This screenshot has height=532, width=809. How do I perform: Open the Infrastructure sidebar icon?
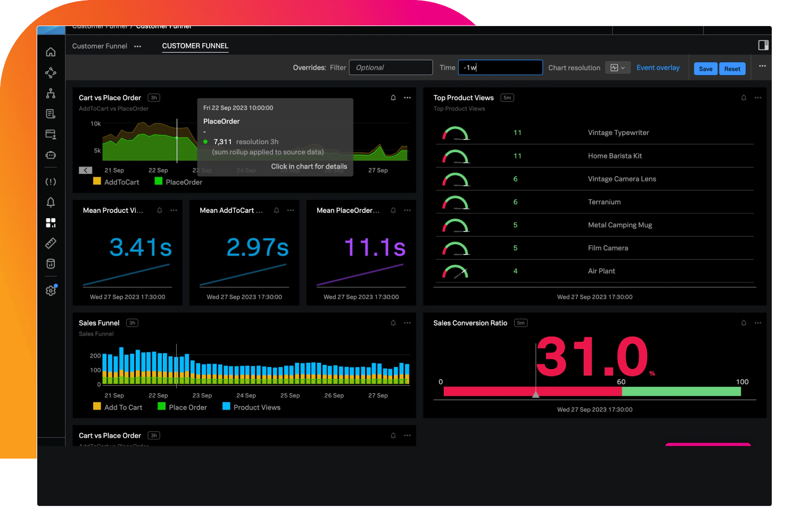pos(51,93)
